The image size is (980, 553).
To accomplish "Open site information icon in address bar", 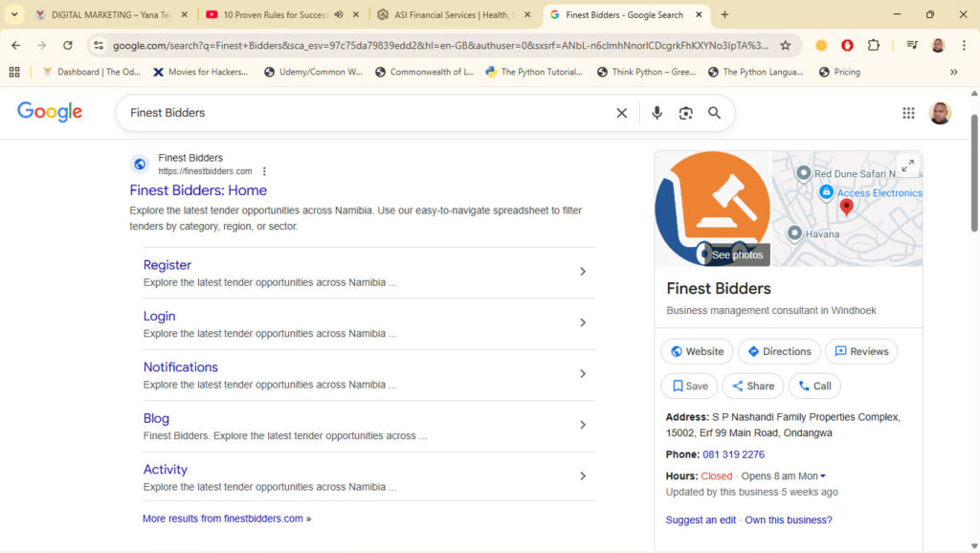I will coord(99,45).
